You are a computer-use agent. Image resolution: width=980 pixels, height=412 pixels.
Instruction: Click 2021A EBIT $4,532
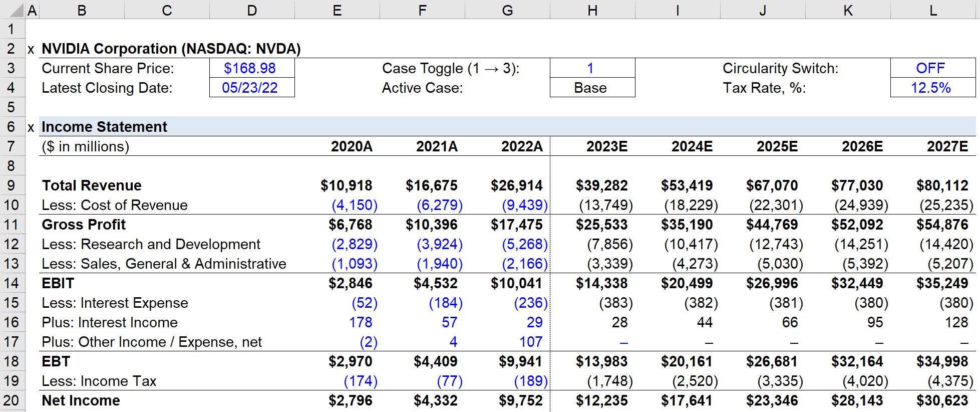[x=435, y=283]
